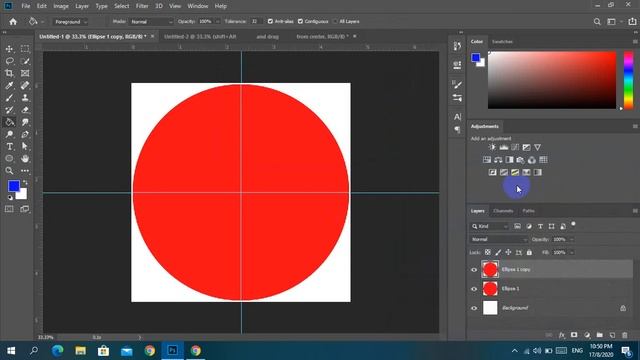640x360 pixels.
Task: Open the Filter menu
Action: [142, 6]
